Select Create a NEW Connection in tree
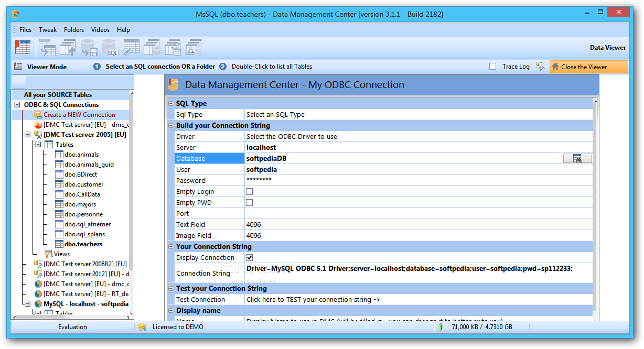This screenshot has height=349, width=644. click(79, 115)
